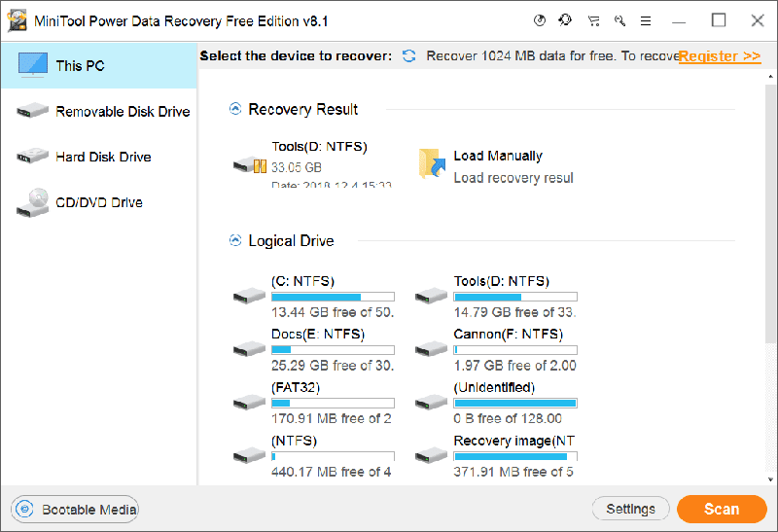Viewport: 778px width, 532px height.
Task: Click "13.44 GB free of 50." text
Action: pos(333,312)
